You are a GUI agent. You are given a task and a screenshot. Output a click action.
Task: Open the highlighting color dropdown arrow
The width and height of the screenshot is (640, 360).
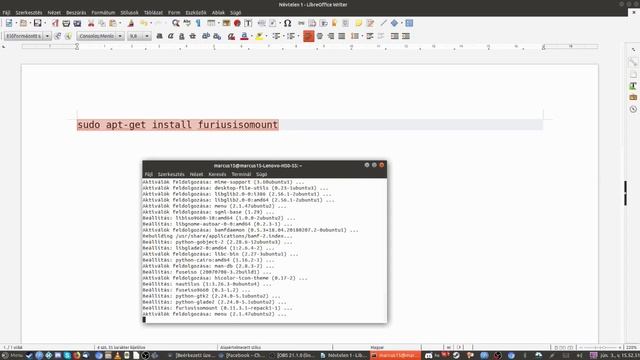[x=267, y=36]
